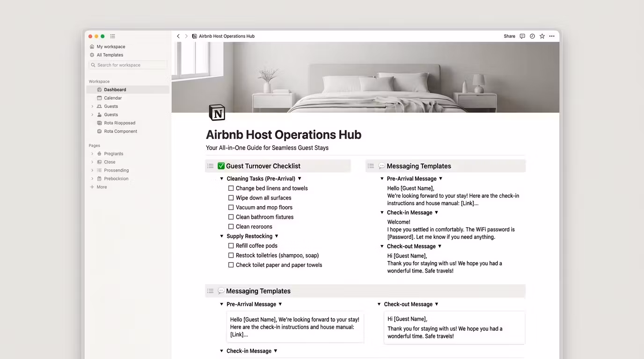The height and width of the screenshot is (359, 644).
Task: Click More at the bottom of the Pages list
Action: (x=102, y=187)
